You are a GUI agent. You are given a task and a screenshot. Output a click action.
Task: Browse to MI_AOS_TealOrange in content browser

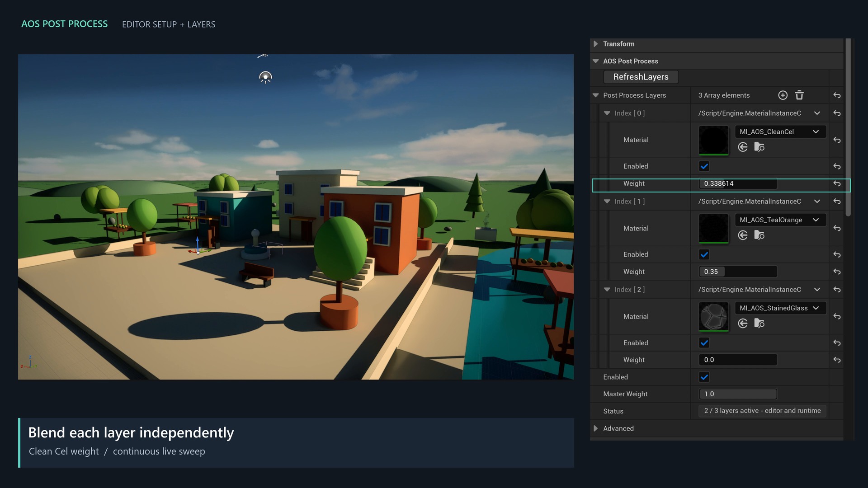[x=759, y=235]
